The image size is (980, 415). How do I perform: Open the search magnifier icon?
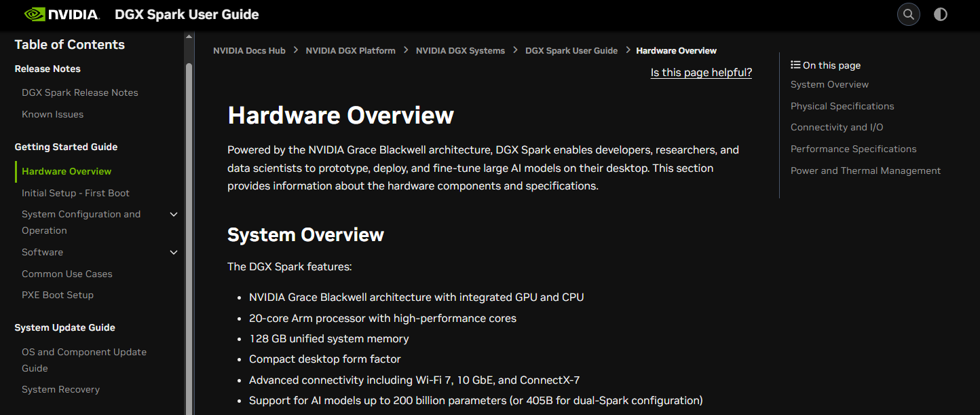(x=909, y=14)
